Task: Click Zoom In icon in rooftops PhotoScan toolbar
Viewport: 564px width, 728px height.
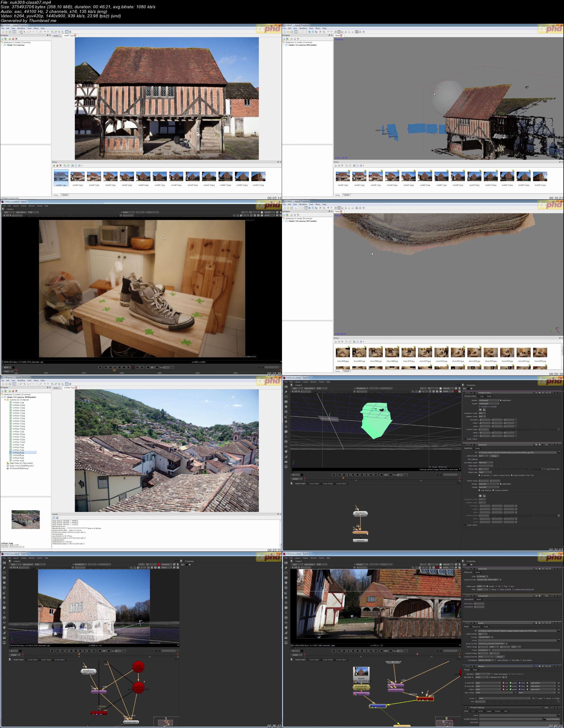Action: [59, 384]
